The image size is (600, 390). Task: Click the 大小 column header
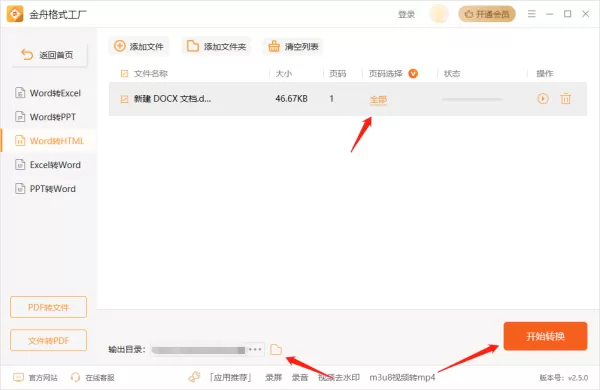click(x=284, y=73)
